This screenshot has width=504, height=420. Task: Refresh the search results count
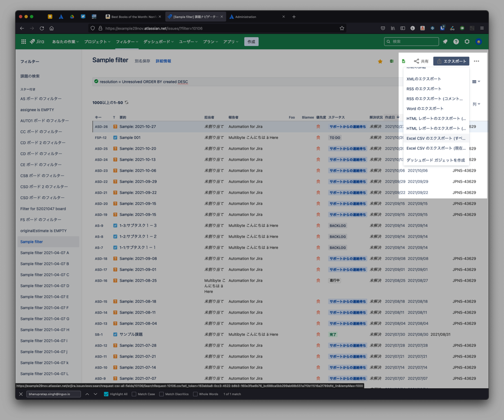[127, 102]
